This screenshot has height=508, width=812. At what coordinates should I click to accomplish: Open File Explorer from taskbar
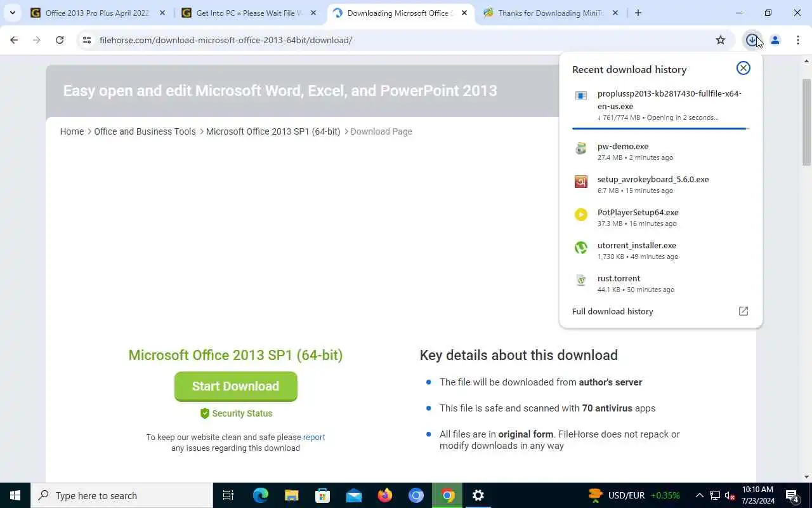291,495
